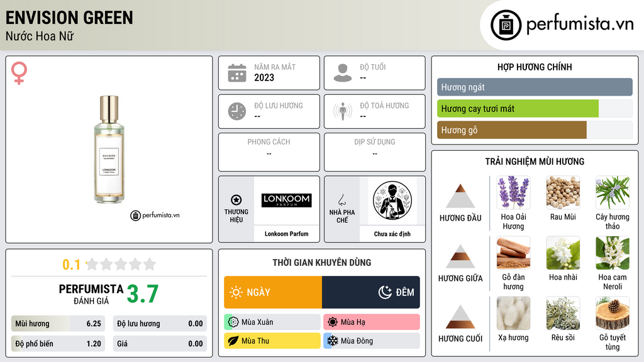The image size is (644, 362).
Task: Open the Lonkoom Parfum brand name link
Action: [x=286, y=234]
